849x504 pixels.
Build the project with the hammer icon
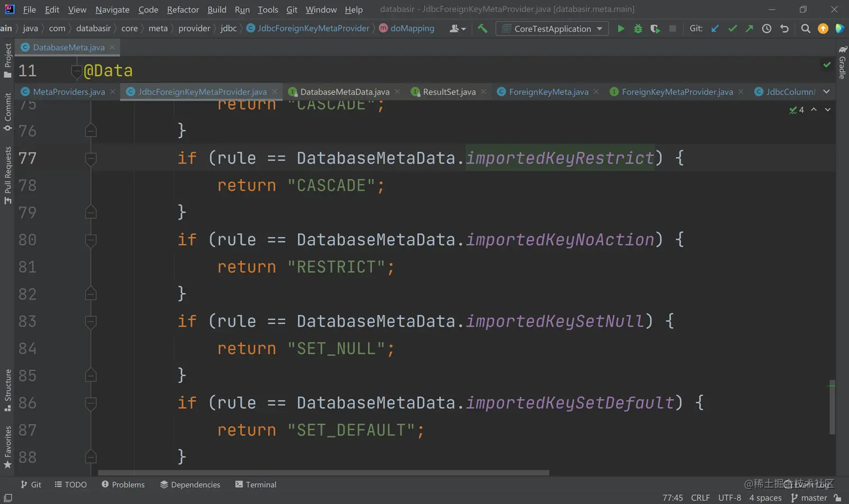pos(482,29)
